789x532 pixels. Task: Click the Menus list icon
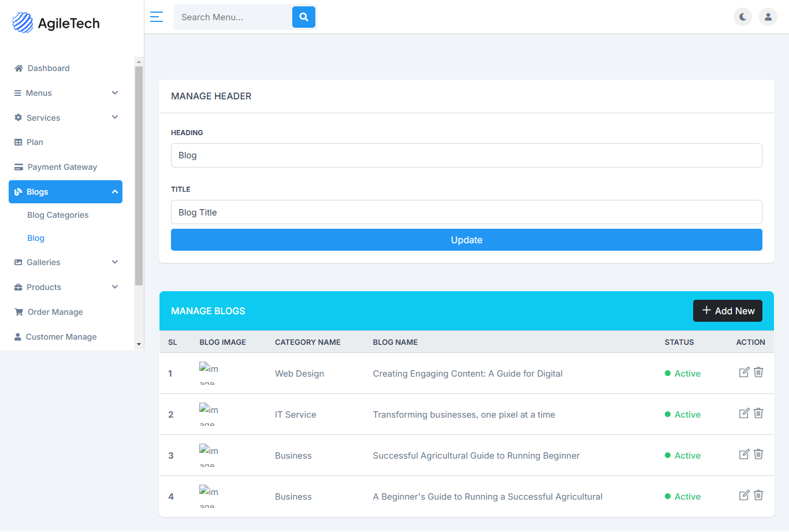[17, 93]
